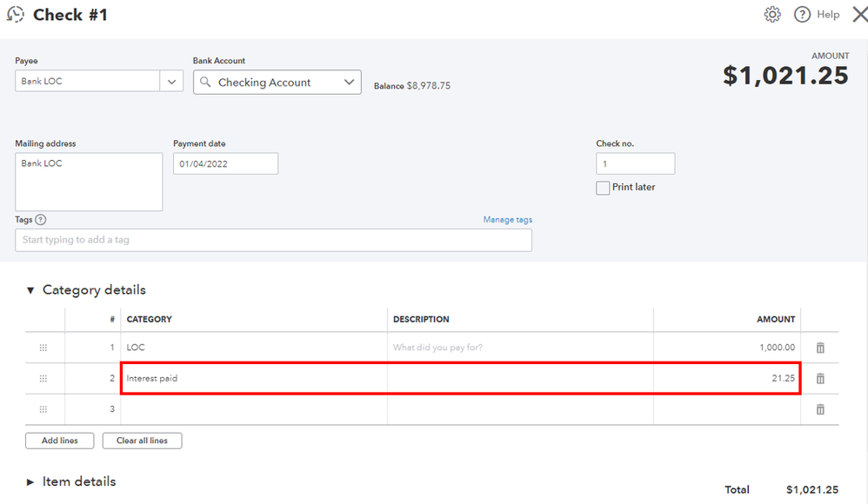Click the Add lines button

60,441
